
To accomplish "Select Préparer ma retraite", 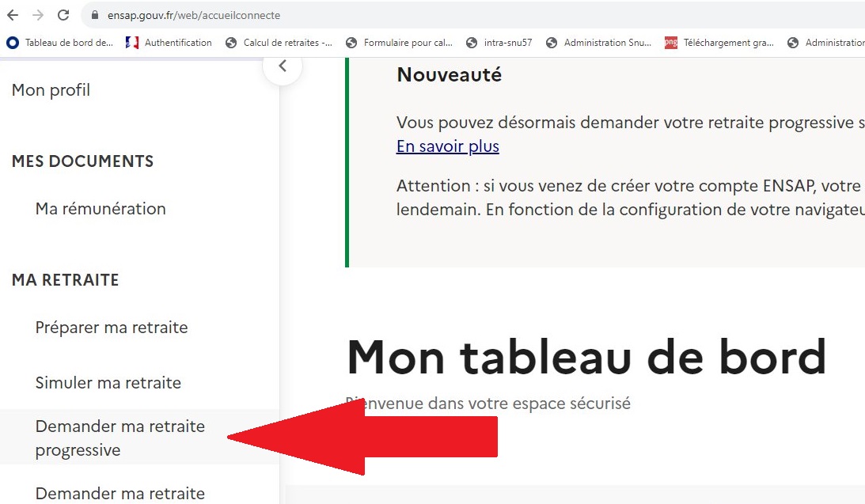I will tap(111, 327).
